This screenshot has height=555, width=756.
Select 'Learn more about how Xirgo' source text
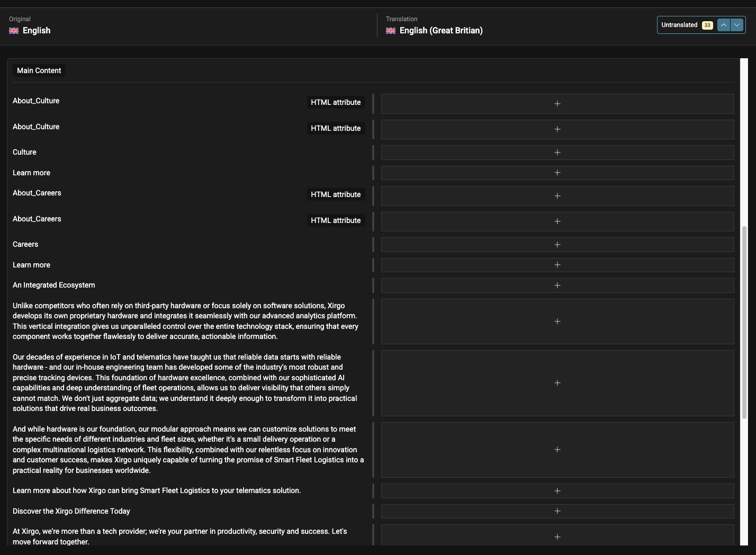click(x=157, y=490)
